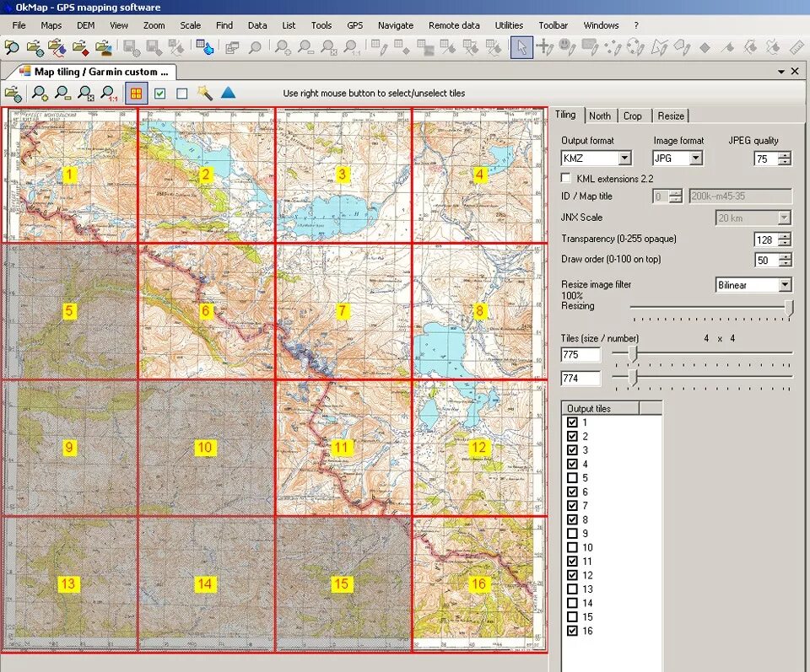Open the JNX Scale 20 km dropdown
Screen dimensions: 810x672
[x=785, y=218]
